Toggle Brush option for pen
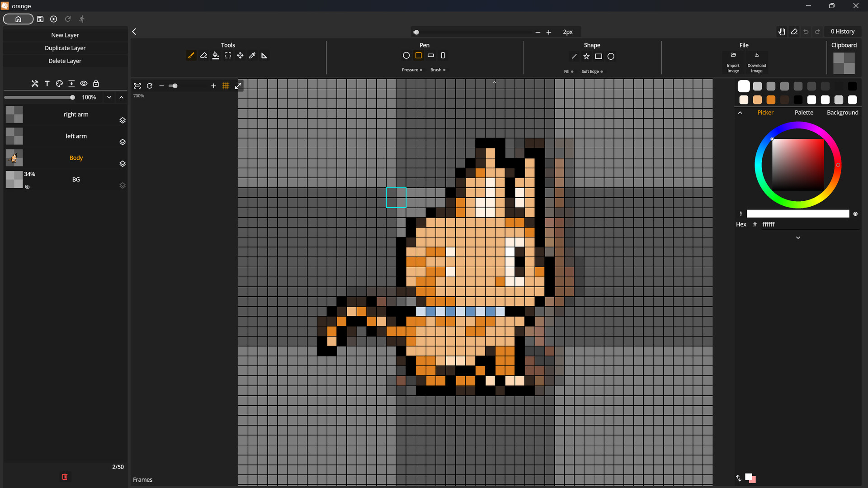Image resolution: width=868 pixels, height=488 pixels. coord(438,70)
